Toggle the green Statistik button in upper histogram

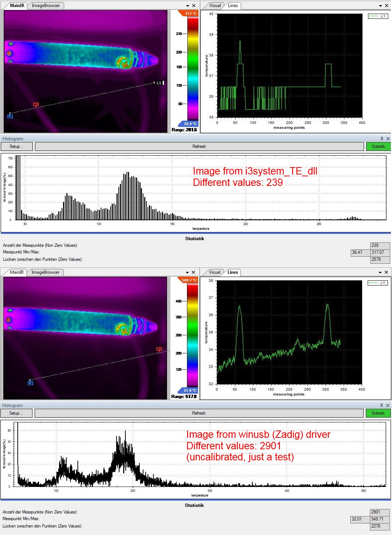pyautogui.click(x=378, y=146)
